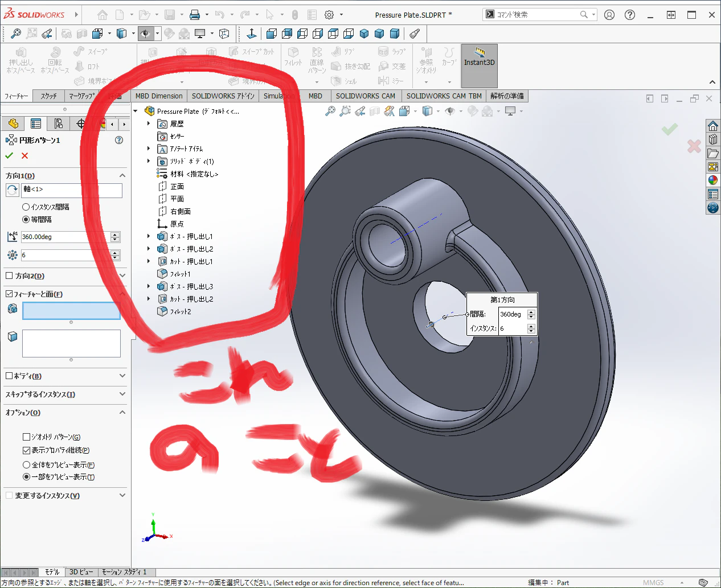Accept pattern with green check in PropertyManager
The height and width of the screenshot is (588, 721).
[x=9, y=156]
